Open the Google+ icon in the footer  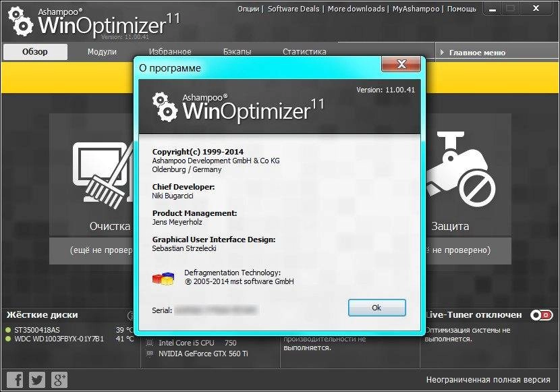[59, 379]
